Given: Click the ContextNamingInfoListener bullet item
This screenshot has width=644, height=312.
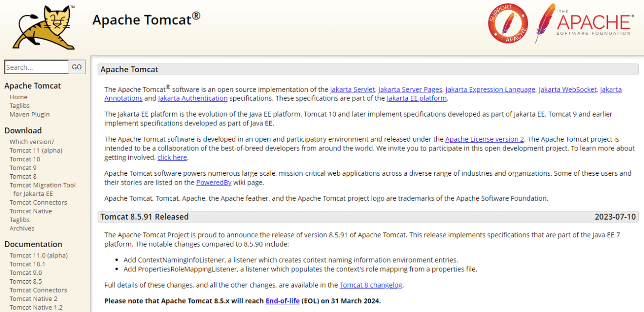Looking at the screenshot, I should [291, 260].
